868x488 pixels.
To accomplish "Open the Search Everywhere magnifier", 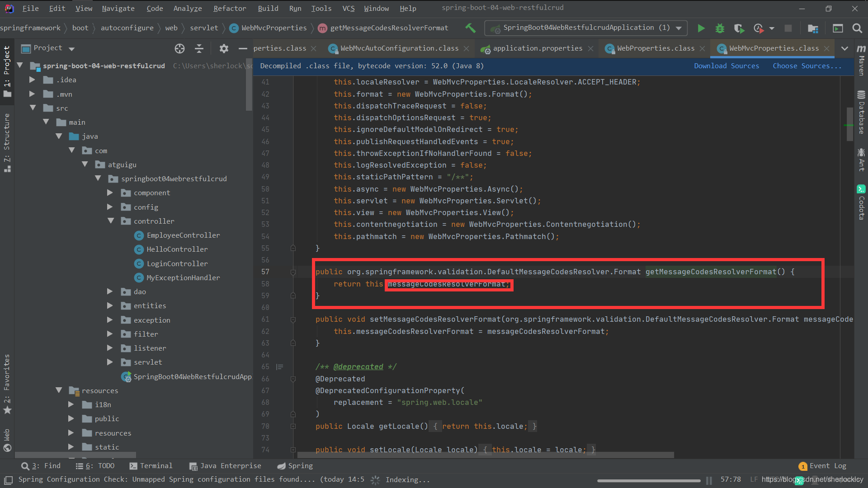I will click(x=857, y=28).
